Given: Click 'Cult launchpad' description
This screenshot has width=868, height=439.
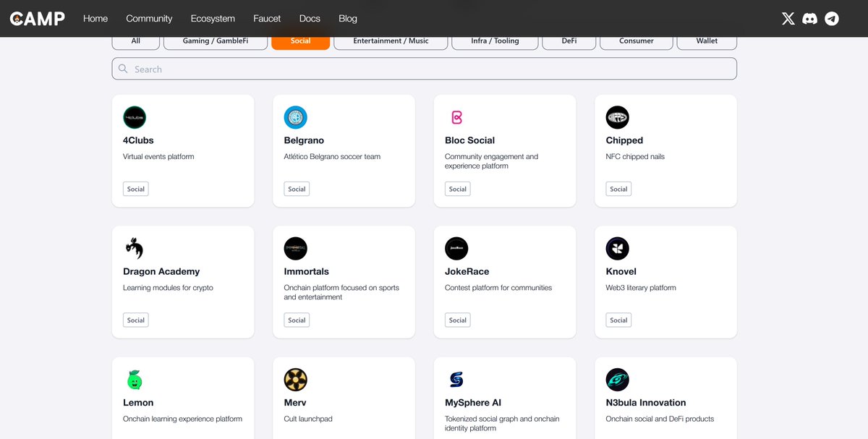Looking at the screenshot, I should pos(308,419).
